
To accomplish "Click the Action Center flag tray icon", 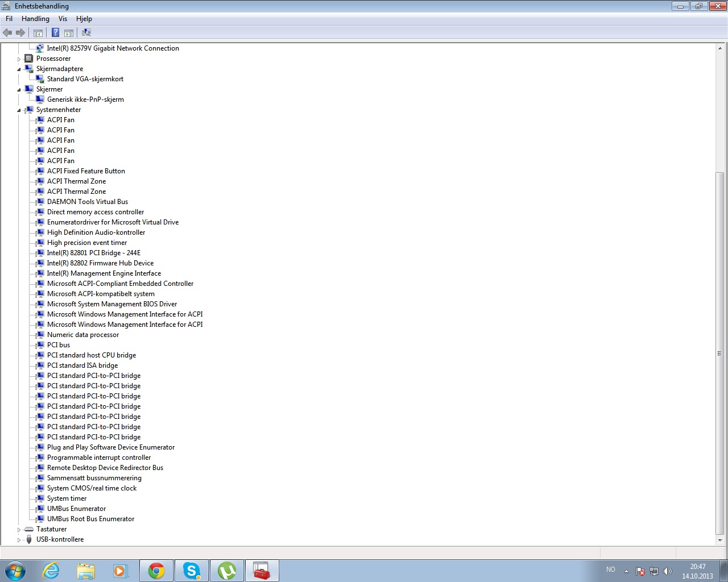I will tap(640, 571).
